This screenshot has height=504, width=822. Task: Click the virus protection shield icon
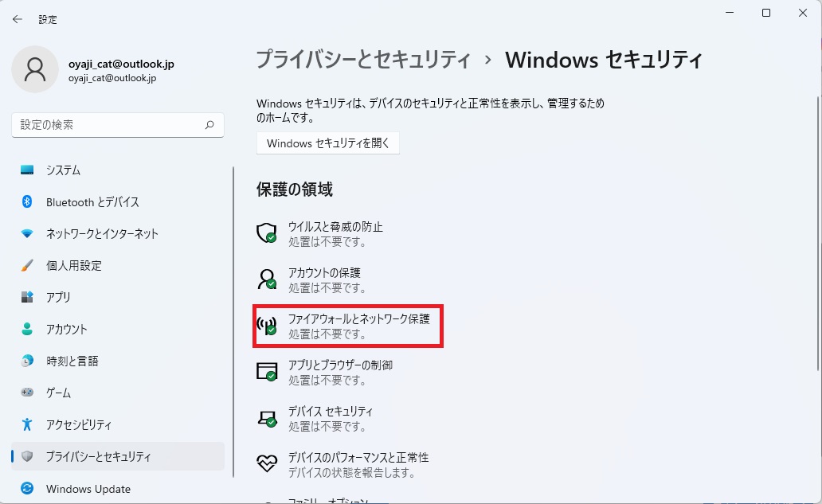(x=267, y=233)
